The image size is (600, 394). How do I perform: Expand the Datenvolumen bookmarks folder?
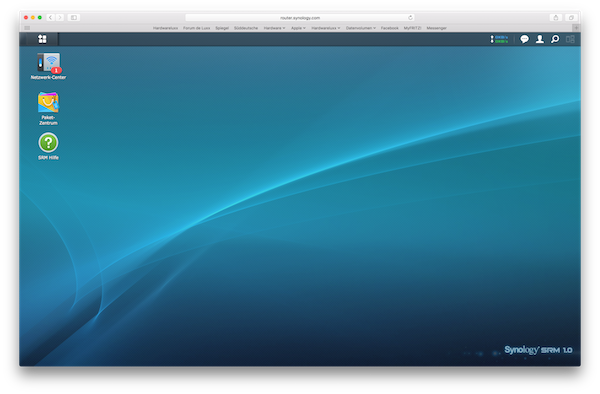(361, 28)
